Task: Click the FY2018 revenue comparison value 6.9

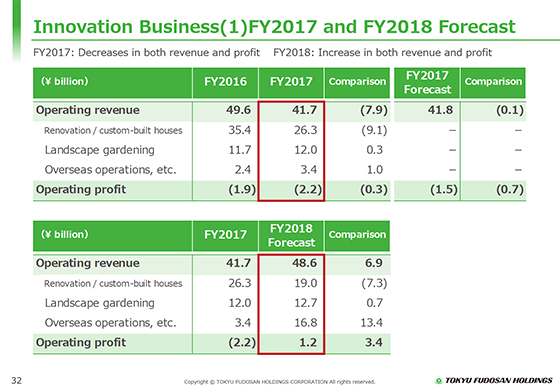Action: tap(374, 263)
